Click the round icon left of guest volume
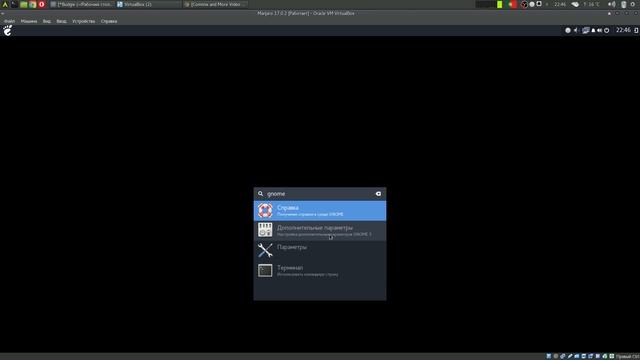Image resolution: width=640 pixels, height=360 pixels. pos(568,30)
